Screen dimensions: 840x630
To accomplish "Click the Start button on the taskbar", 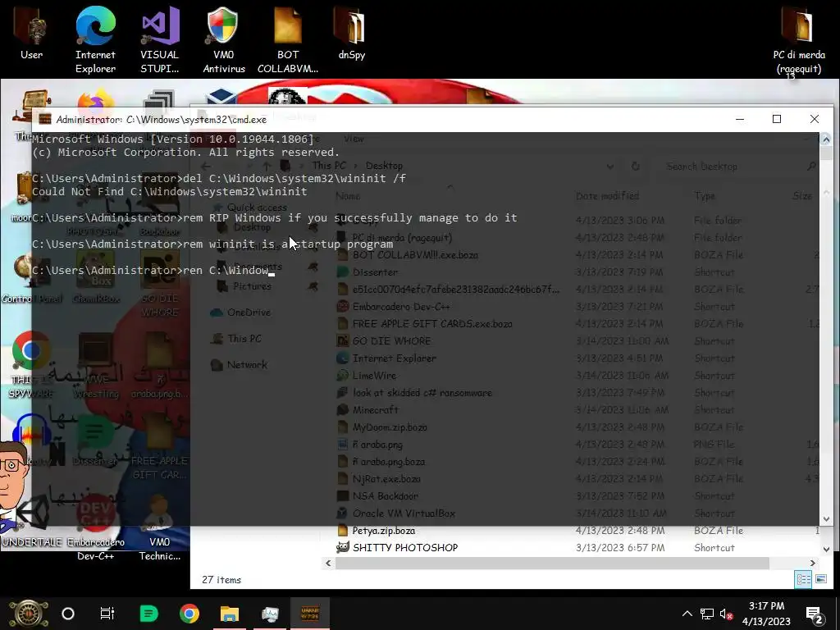I will point(29,614).
